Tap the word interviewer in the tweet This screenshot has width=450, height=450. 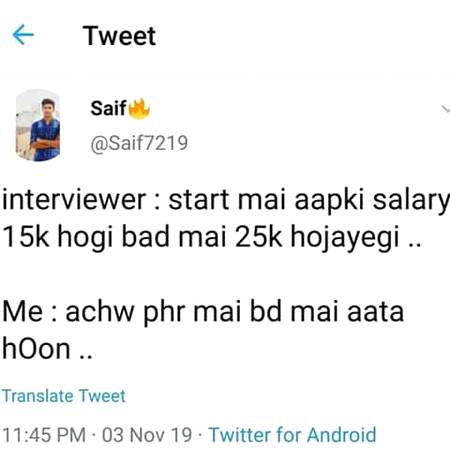click(74, 200)
